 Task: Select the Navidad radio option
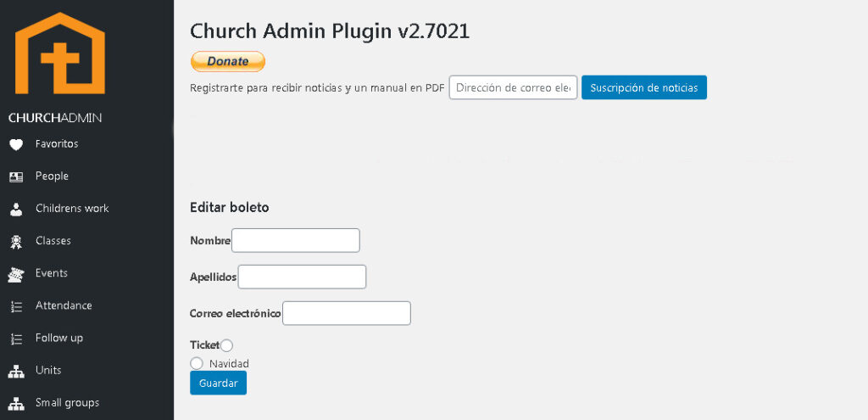coord(197,363)
